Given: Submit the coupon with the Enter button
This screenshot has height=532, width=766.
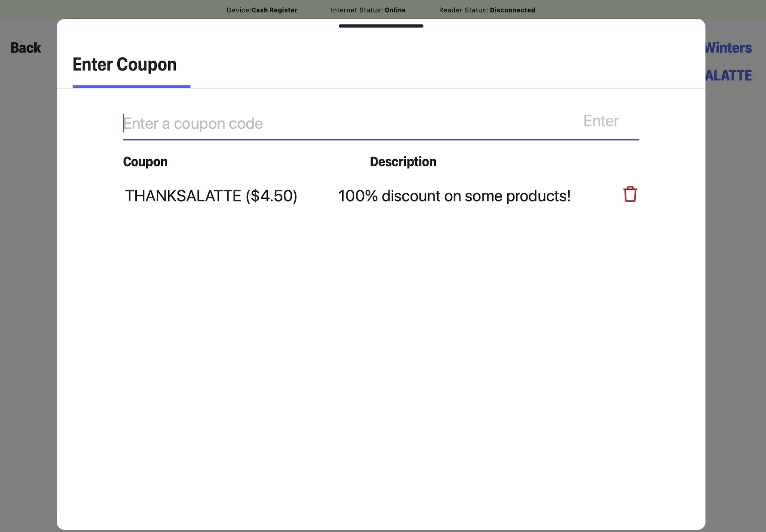Looking at the screenshot, I should click(601, 121).
